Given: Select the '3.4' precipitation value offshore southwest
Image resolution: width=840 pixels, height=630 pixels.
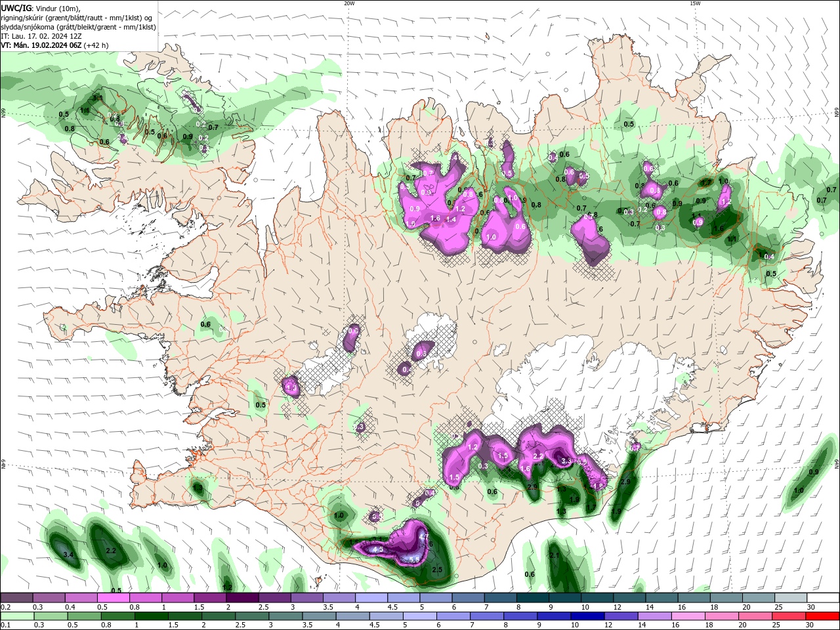Looking at the screenshot, I should pos(68,555).
